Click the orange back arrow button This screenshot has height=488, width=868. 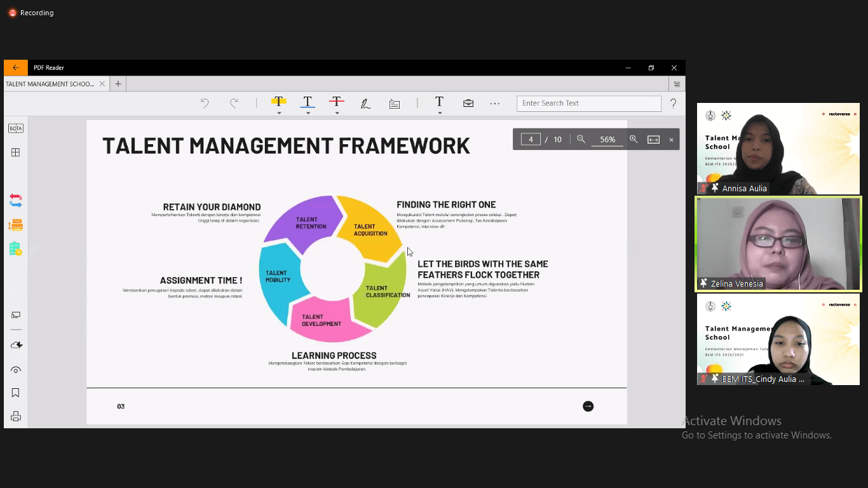pos(16,68)
